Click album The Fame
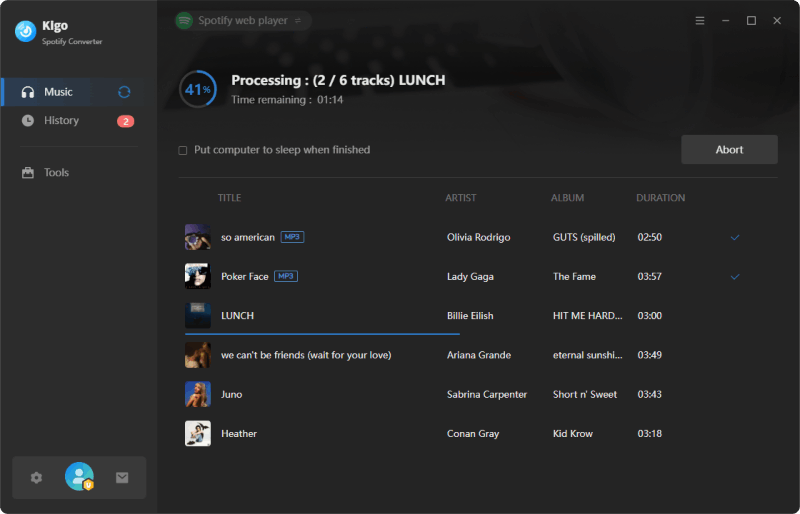Image resolution: width=800 pixels, height=514 pixels. [574, 277]
